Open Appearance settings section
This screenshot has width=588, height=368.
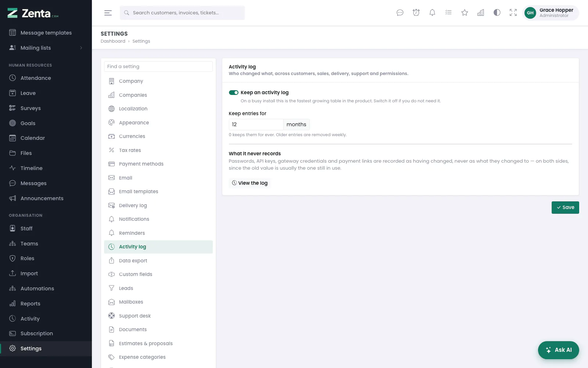[x=158, y=123]
